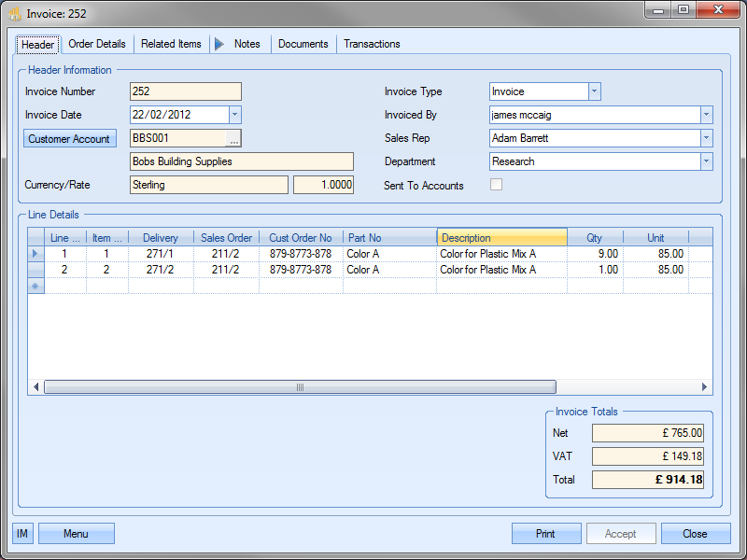Click the invoice window title bar icon

pyautogui.click(x=15, y=13)
